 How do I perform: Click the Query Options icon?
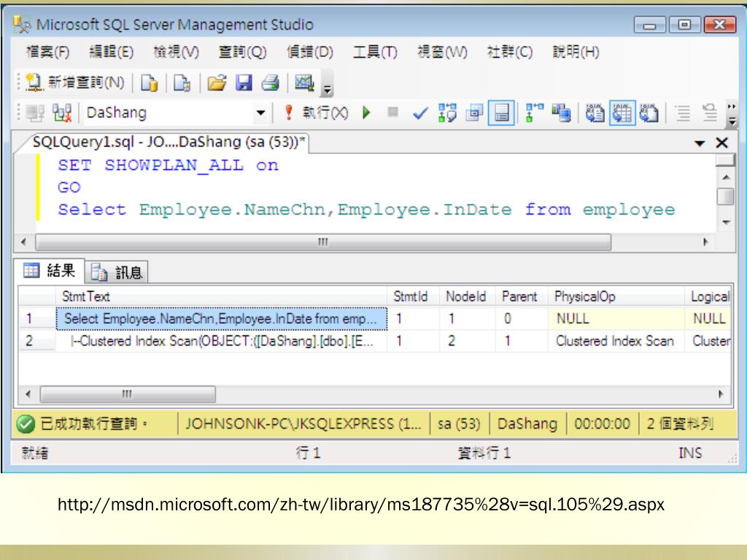(x=474, y=113)
